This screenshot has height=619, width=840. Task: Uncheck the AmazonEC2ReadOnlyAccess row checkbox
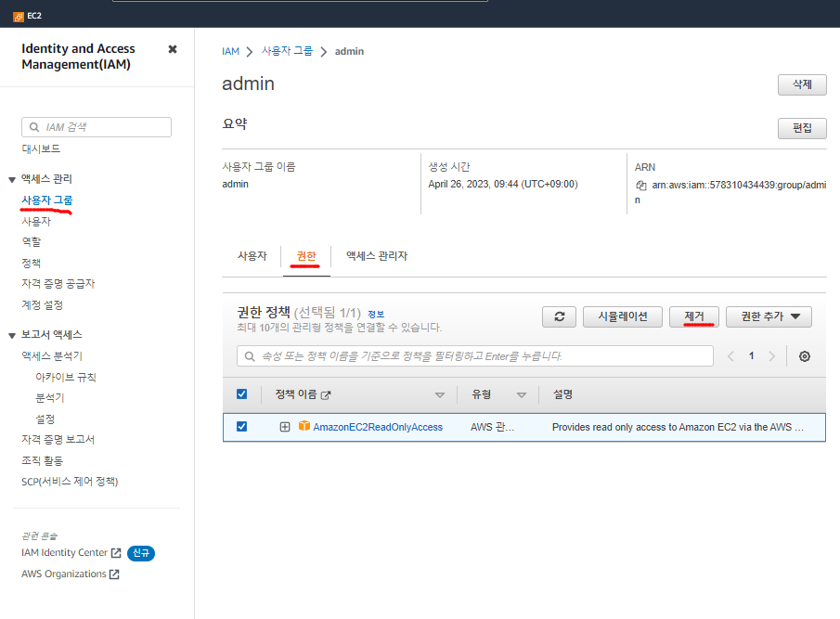point(241,426)
